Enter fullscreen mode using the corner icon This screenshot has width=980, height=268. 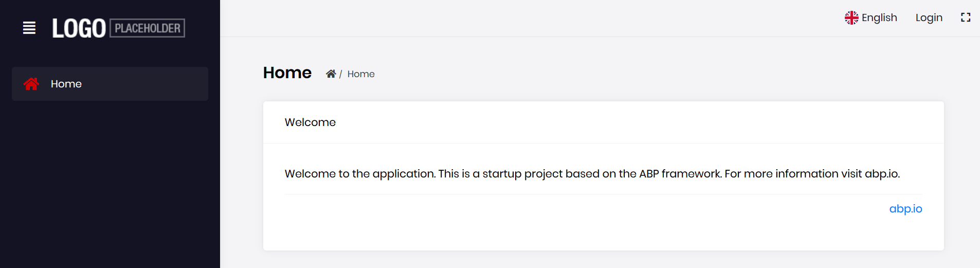[966, 17]
